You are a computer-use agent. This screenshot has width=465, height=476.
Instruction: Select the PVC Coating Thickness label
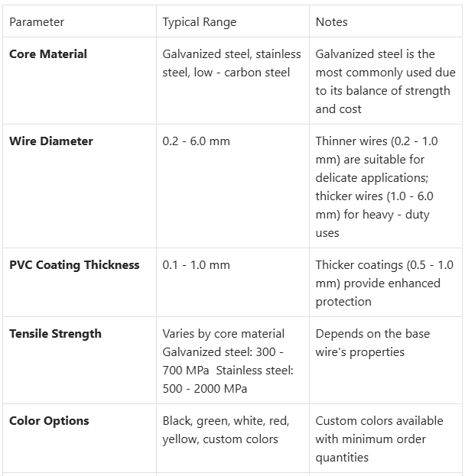point(74,265)
